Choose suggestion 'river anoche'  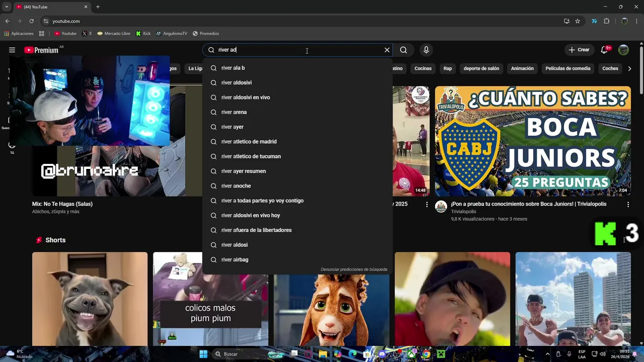click(297, 186)
